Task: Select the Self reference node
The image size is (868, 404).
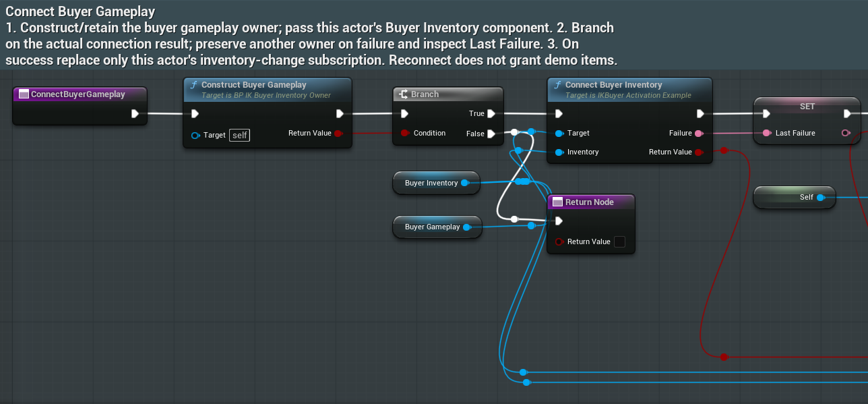Action: click(795, 197)
